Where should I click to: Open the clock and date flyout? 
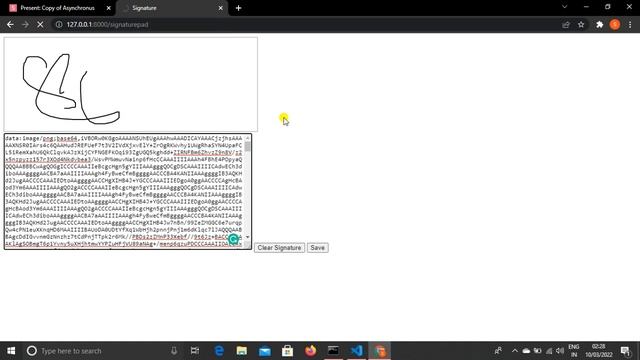[x=598, y=351]
